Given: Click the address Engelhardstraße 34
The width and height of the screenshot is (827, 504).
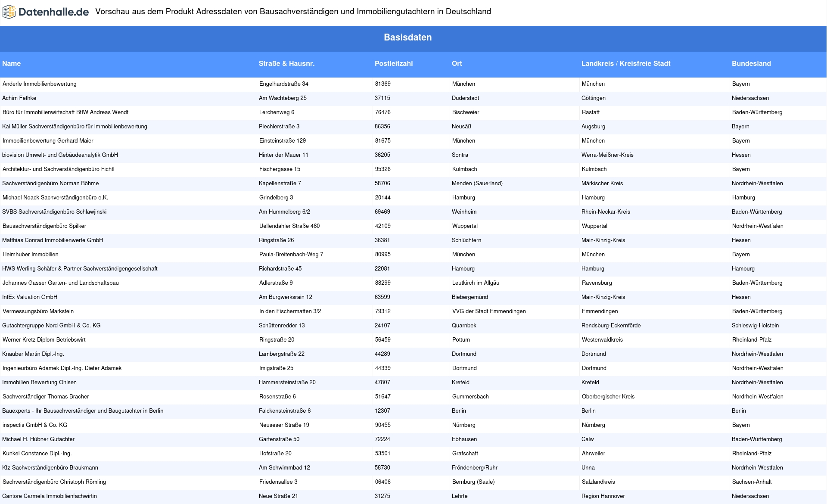Looking at the screenshot, I should click(284, 84).
